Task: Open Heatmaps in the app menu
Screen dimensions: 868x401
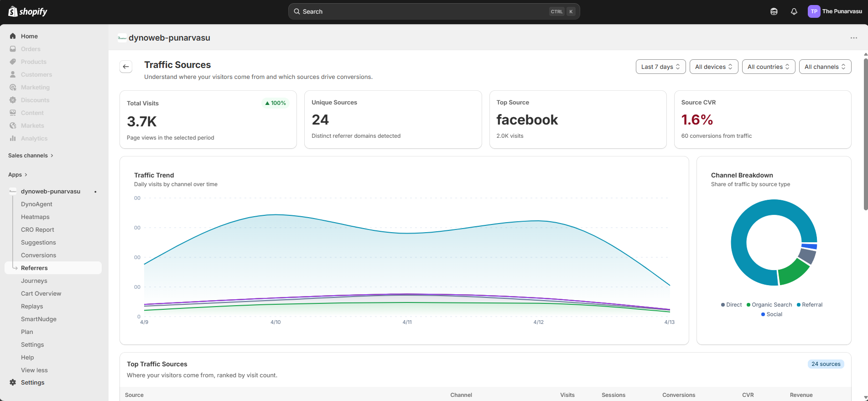Action: pos(35,217)
